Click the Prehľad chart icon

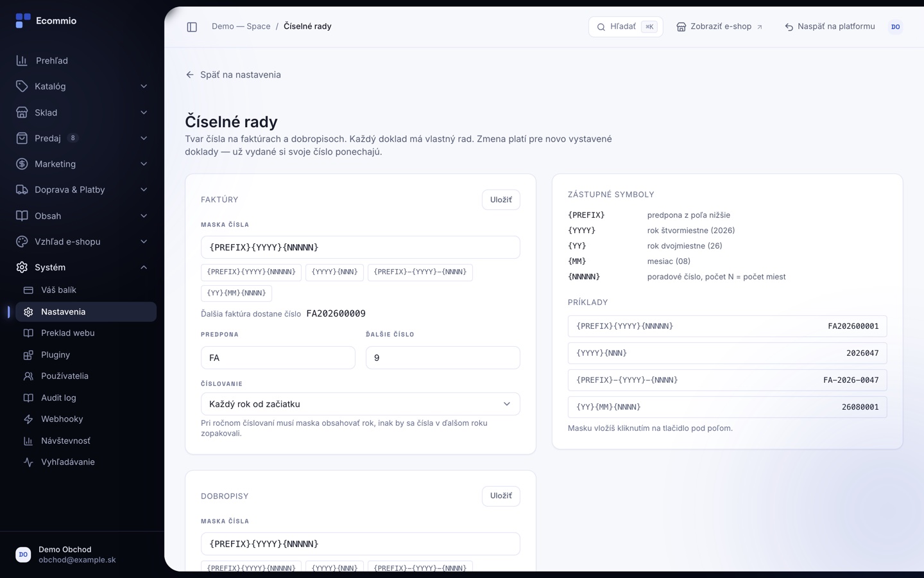click(x=22, y=60)
